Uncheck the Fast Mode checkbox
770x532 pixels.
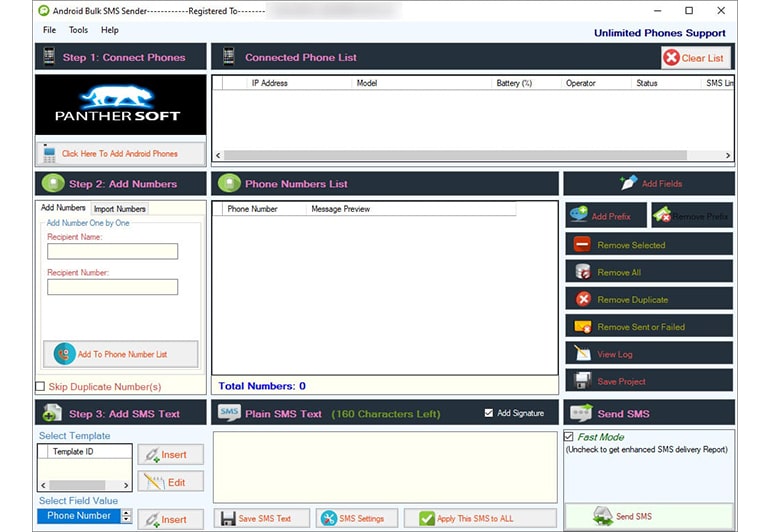[x=569, y=436]
